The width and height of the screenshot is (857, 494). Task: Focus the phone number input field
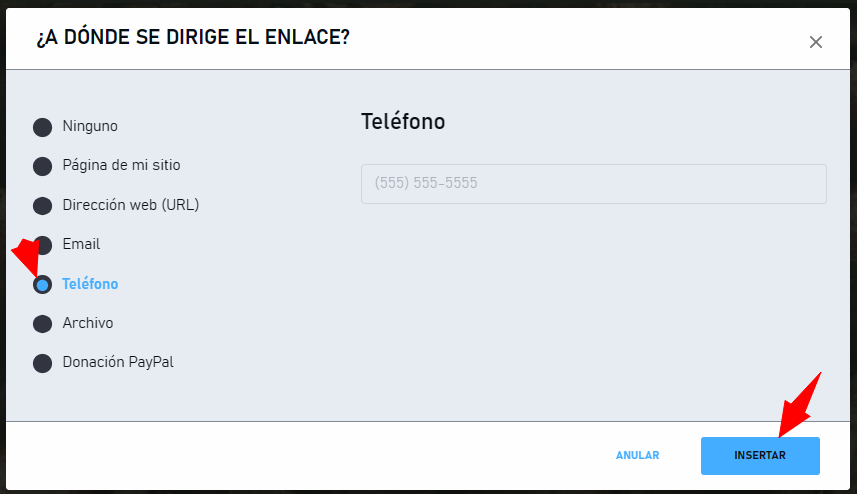click(x=594, y=184)
